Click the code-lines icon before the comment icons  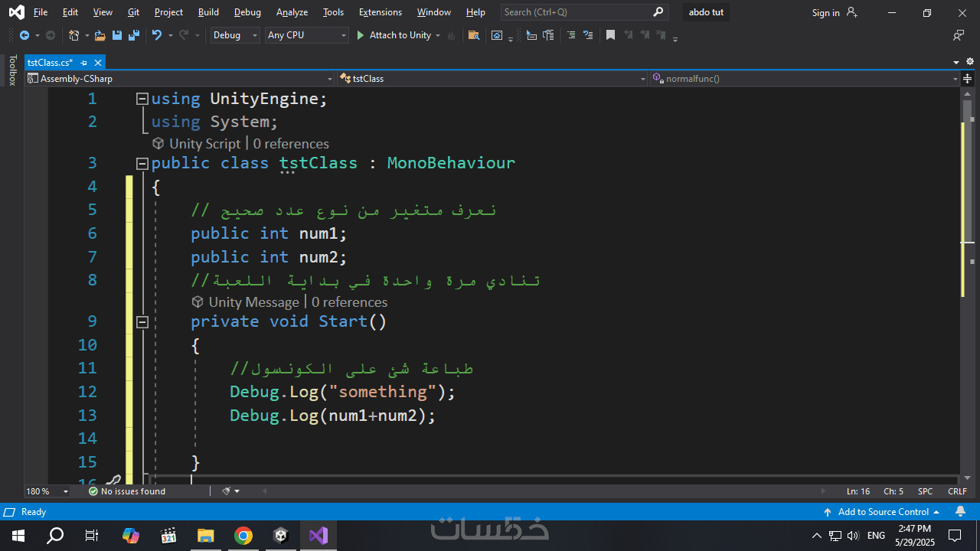(548, 35)
